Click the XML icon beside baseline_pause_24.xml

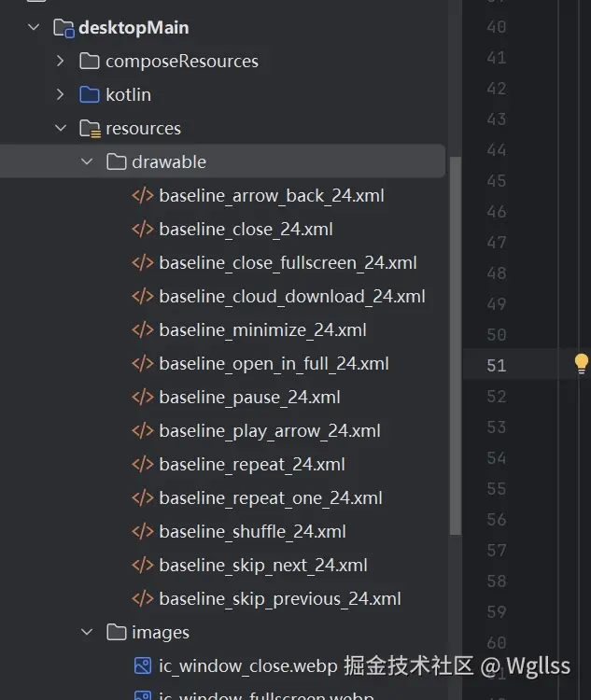143,398
